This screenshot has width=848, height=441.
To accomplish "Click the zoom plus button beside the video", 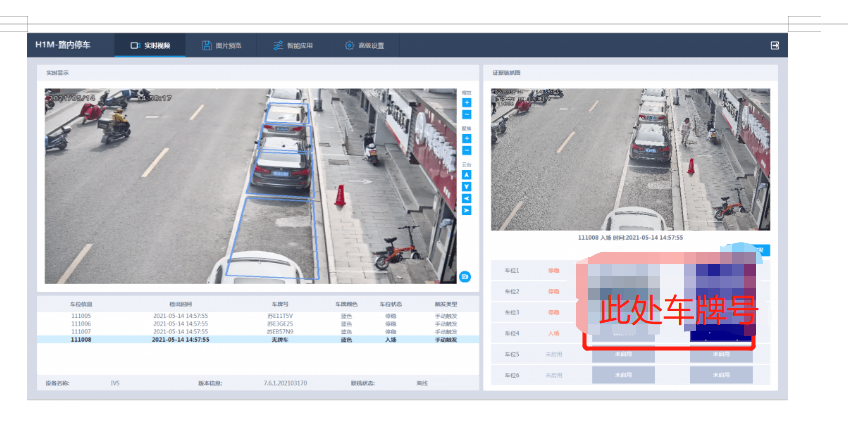I will pyautogui.click(x=466, y=103).
